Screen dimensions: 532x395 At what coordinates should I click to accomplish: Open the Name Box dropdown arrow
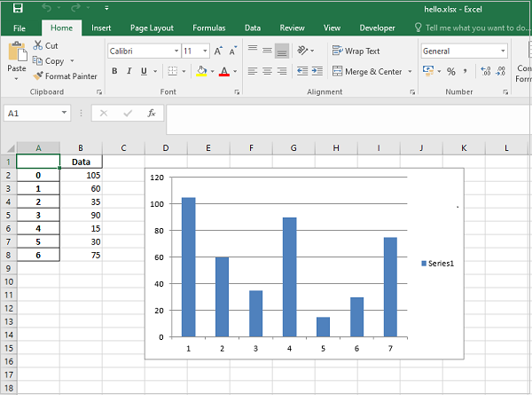pyautogui.click(x=65, y=114)
